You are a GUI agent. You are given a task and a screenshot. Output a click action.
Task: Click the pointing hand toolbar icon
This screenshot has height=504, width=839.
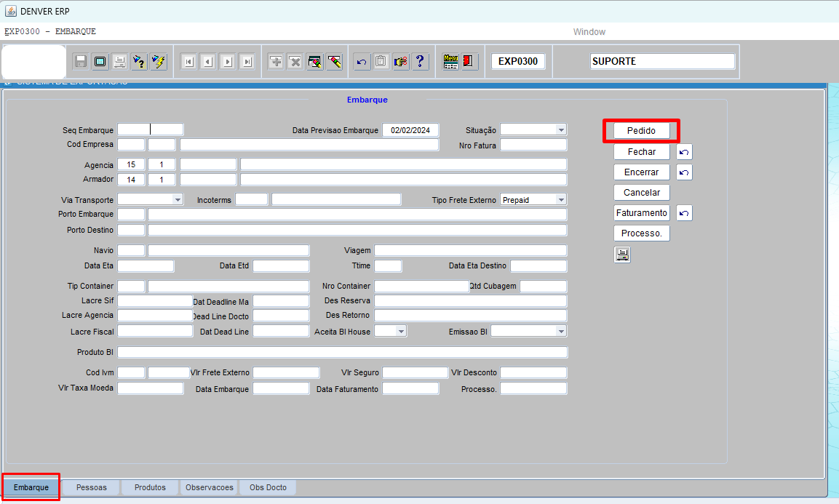(400, 62)
